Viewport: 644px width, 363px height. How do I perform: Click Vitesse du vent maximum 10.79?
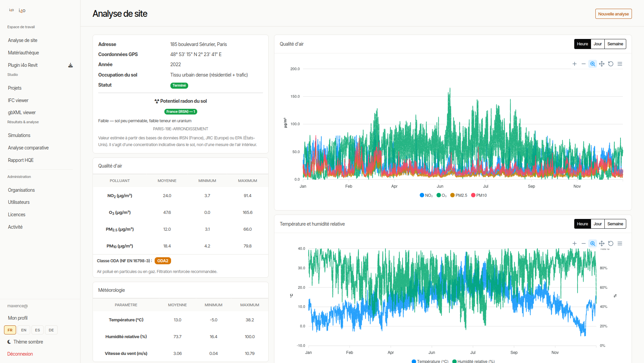[x=250, y=354]
